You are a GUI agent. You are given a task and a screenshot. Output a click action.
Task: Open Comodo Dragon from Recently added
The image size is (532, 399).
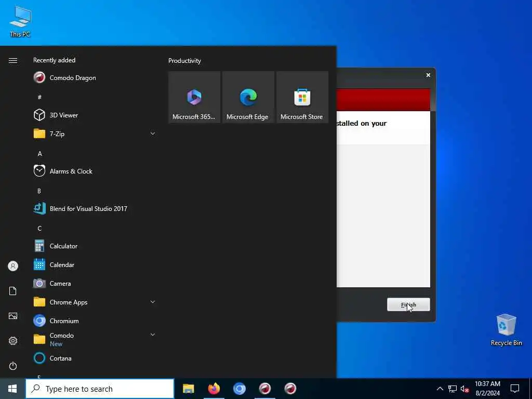click(x=95, y=78)
